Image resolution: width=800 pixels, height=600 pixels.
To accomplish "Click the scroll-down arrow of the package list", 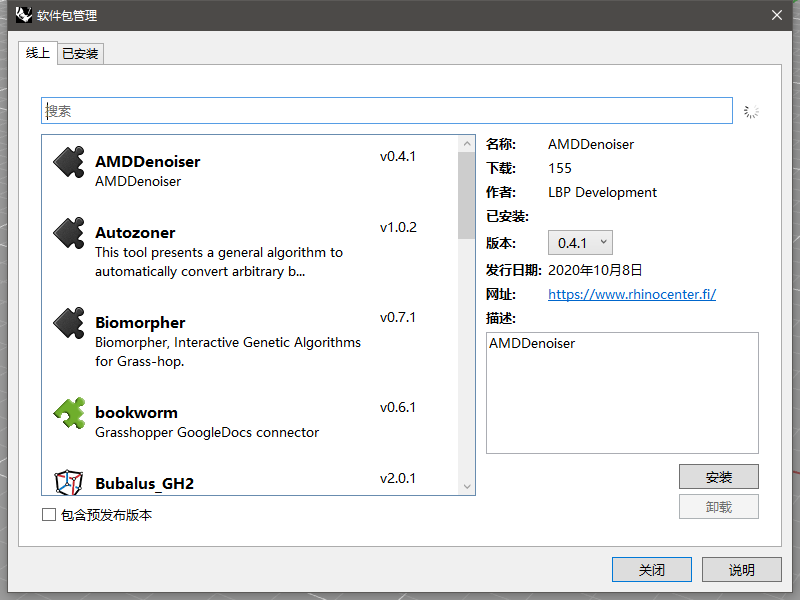I will click(467, 486).
